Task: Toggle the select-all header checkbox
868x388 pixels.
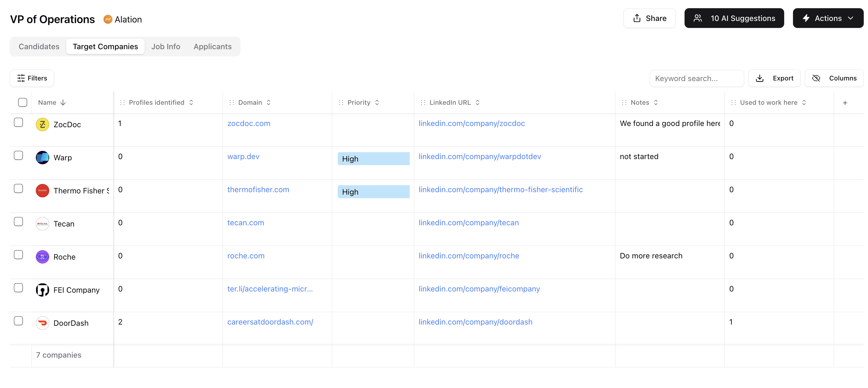Action: (x=22, y=102)
